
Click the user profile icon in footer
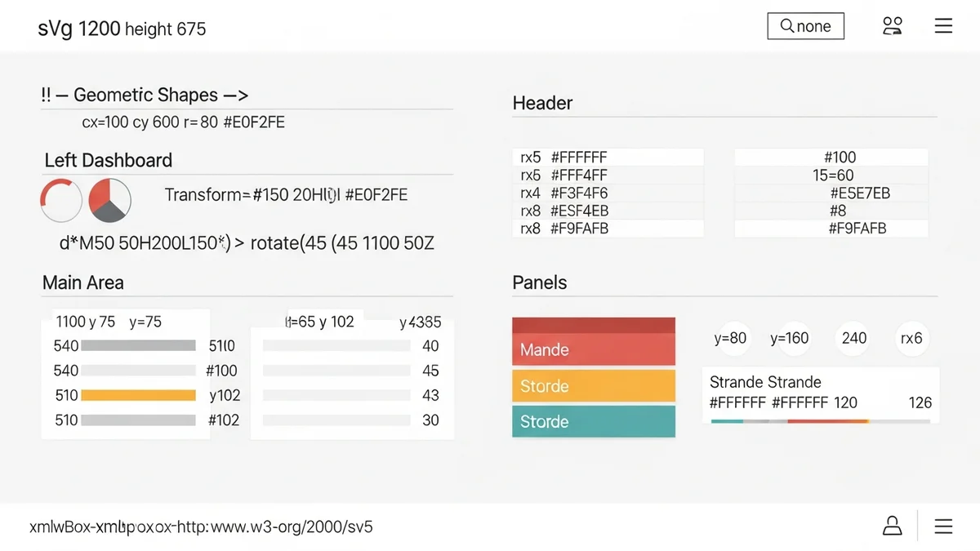pos(893,527)
